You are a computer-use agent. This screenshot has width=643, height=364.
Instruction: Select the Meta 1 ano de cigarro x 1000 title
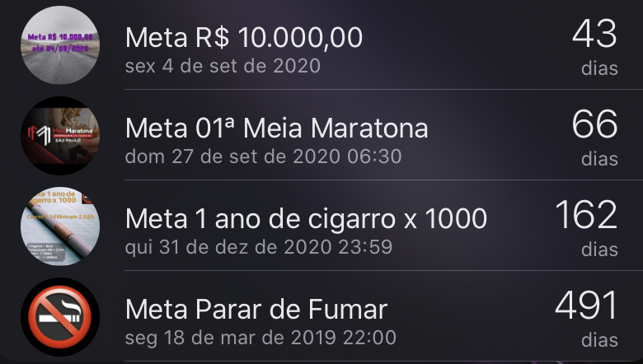(x=307, y=218)
